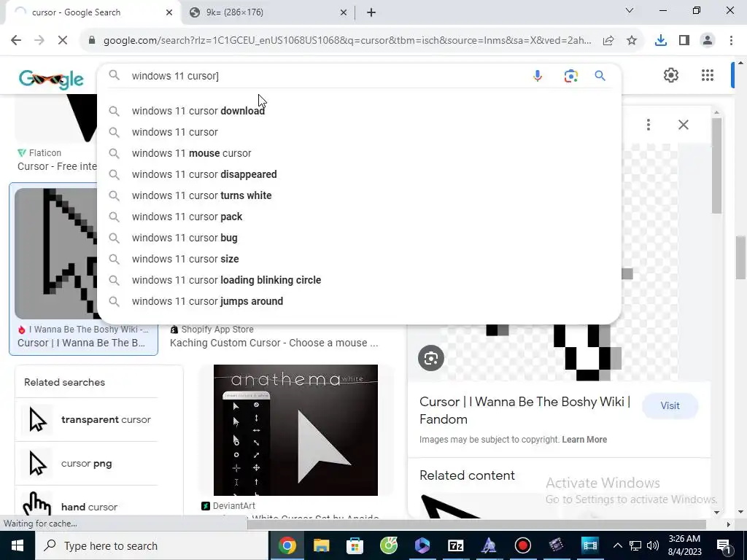The image size is (747, 560).
Task: Open Chrome downloads icon
Action: 661,41
